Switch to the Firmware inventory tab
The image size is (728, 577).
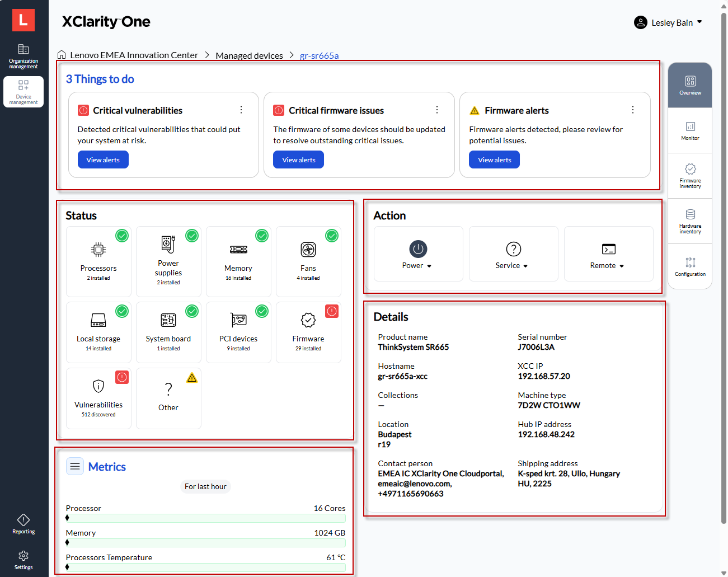[690, 176]
